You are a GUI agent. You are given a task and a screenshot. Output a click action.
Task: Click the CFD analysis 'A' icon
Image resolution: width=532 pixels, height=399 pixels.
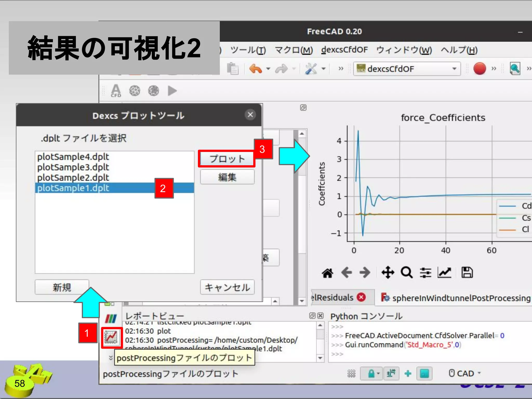116,91
